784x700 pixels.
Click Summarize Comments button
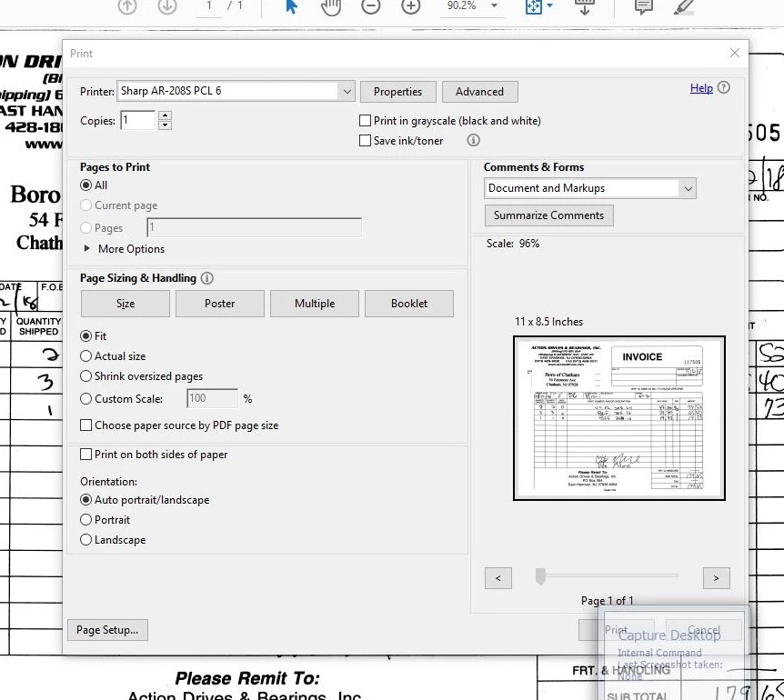click(549, 215)
